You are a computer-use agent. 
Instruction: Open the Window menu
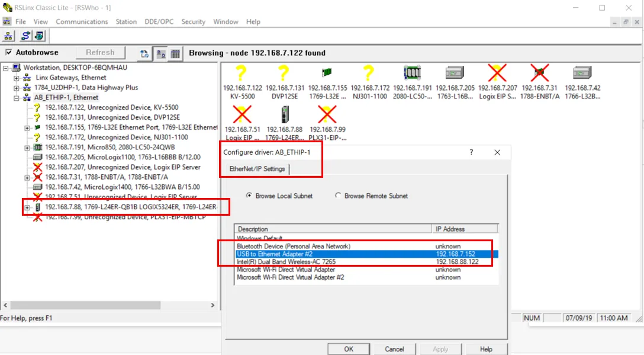click(226, 21)
